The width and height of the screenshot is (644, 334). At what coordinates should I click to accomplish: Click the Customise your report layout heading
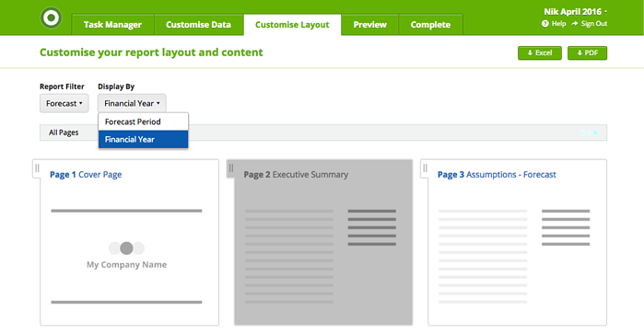click(151, 52)
